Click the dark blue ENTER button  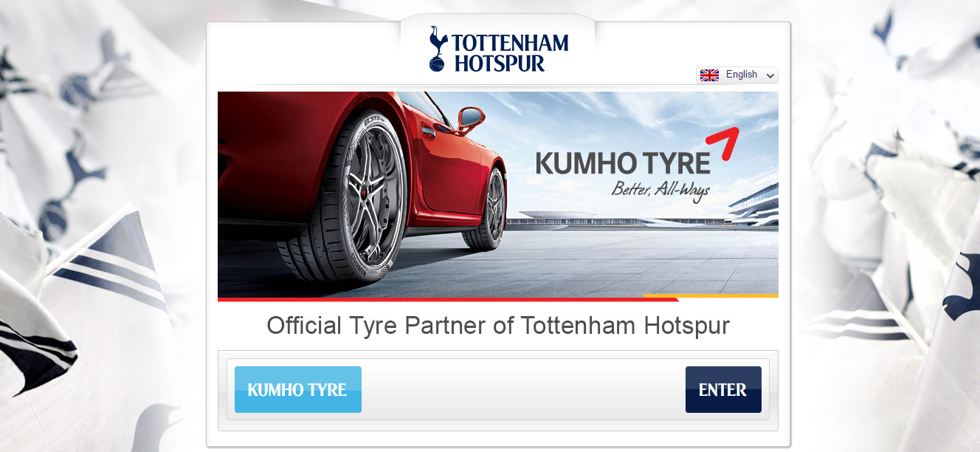(x=723, y=389)
